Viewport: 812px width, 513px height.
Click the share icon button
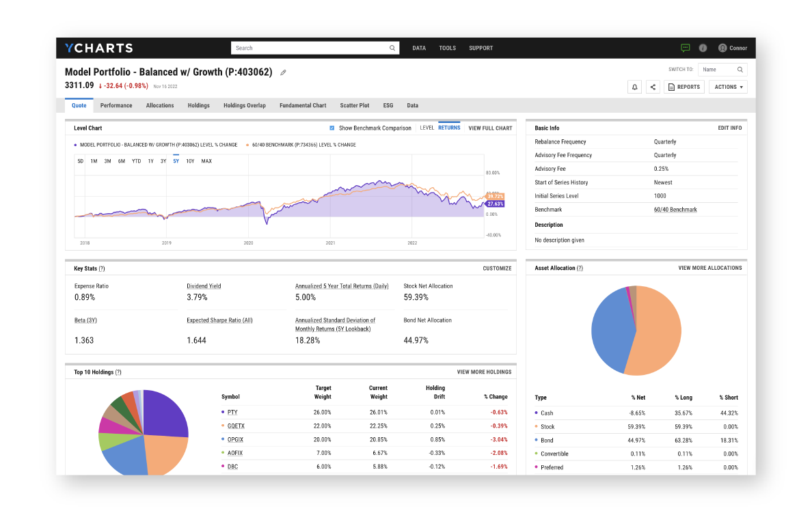[x=653, y=87]
